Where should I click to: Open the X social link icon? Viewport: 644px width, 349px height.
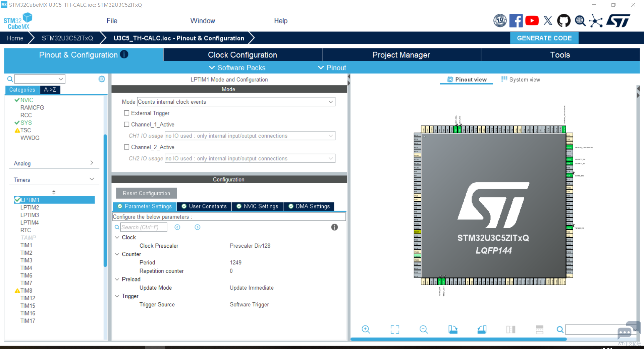point(548,21)
